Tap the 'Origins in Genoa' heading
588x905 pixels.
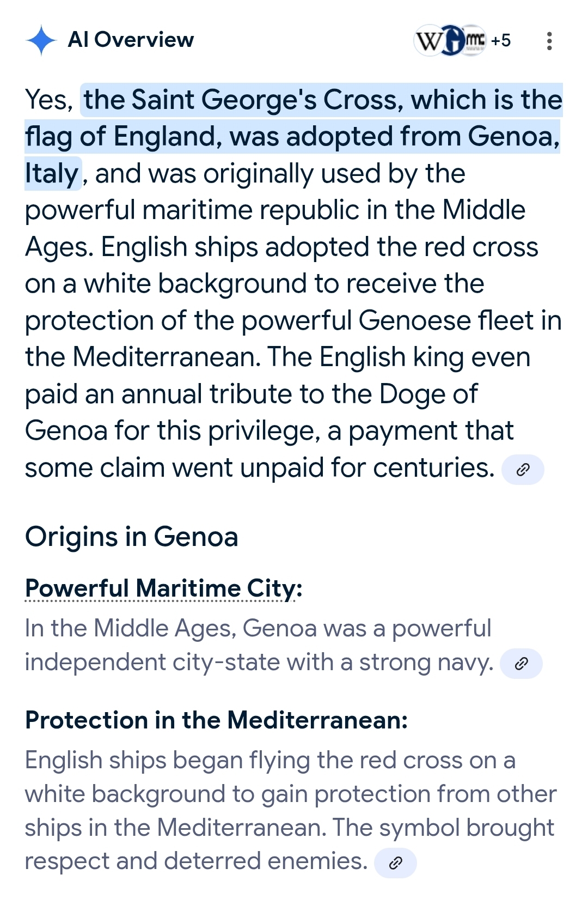point(132,537)
